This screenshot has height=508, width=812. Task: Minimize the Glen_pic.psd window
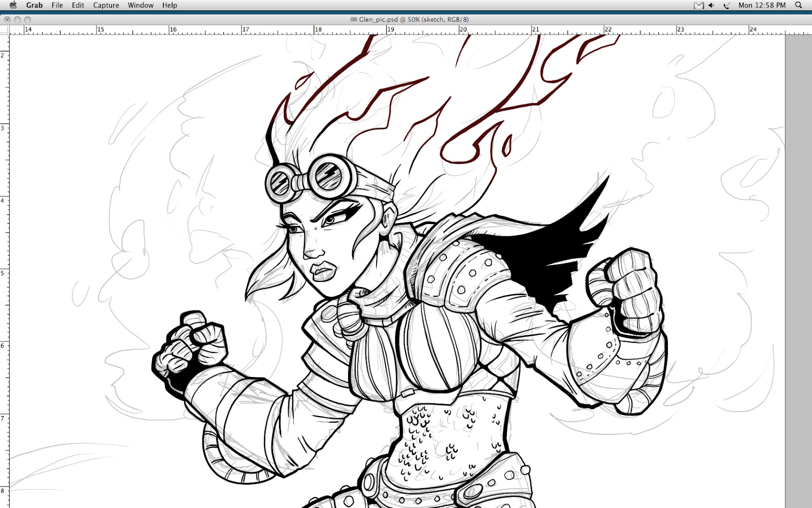tap(17, 19)
